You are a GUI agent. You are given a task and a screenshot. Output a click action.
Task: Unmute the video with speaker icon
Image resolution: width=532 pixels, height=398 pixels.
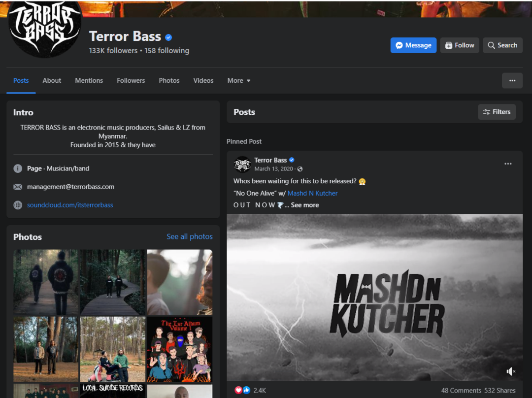point(511,371)
